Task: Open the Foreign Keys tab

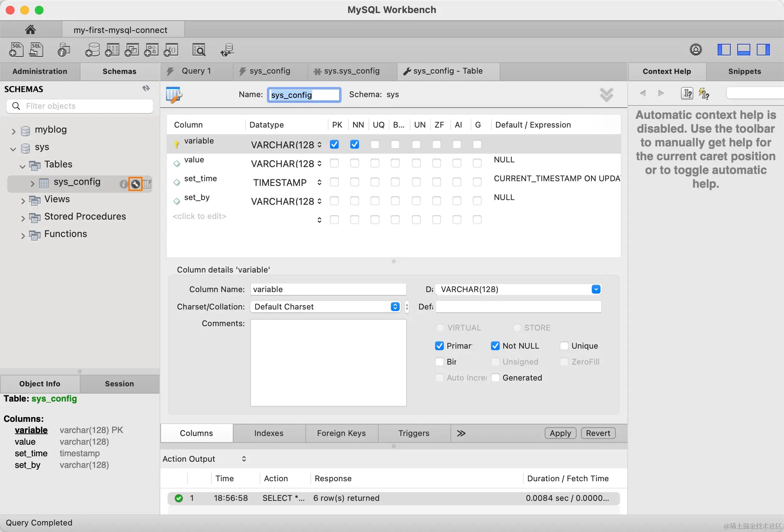Action: tap(341, 433)
